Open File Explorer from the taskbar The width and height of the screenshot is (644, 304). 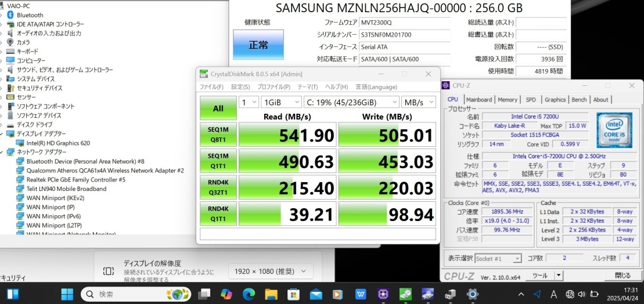tap(271, 294)
